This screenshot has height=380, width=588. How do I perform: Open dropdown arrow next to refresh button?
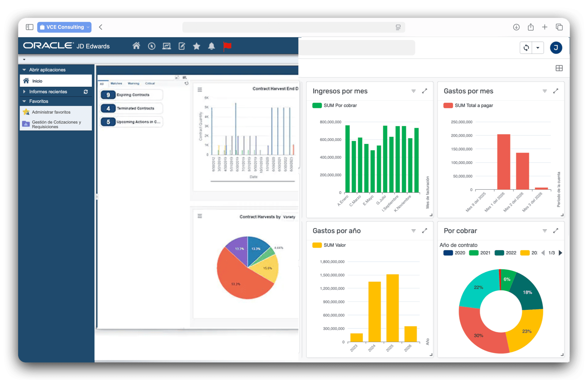tap(538, 48)
